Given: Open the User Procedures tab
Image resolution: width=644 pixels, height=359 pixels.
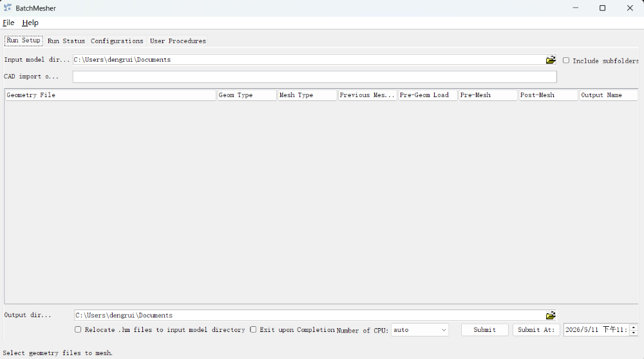Looking at the screenshot, I should (x=178, y=41).
